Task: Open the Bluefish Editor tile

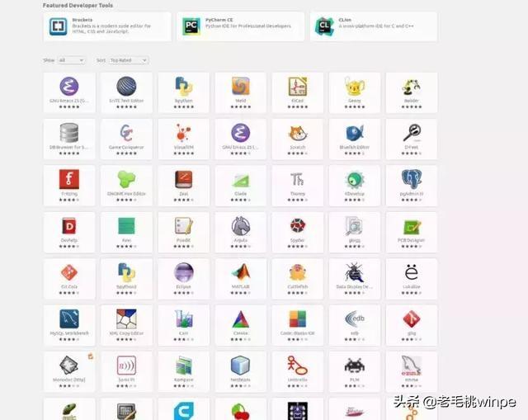Action: pyautogui.click(x=355, y=139)
